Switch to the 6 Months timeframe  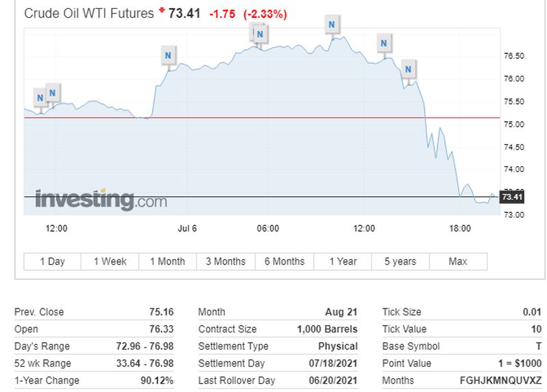(284, 261)
